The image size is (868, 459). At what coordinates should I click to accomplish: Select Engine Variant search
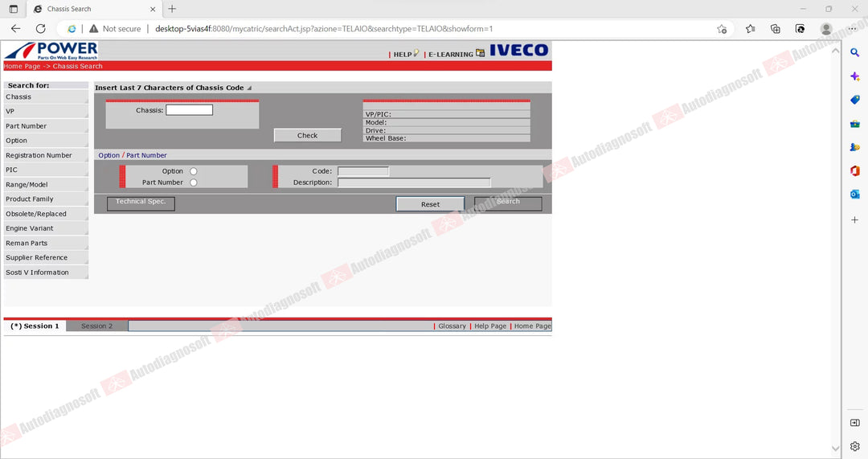[x=46, y=228]
